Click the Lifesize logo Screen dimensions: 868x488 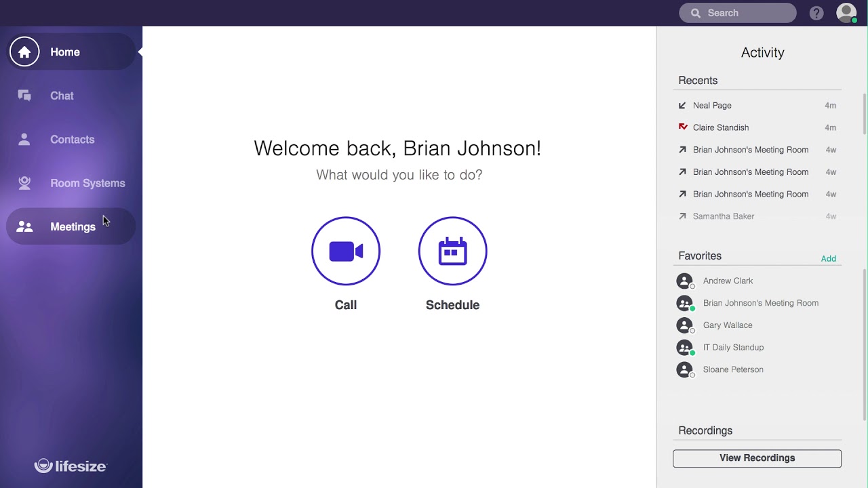pyautogui.click(x=71, y=466)
